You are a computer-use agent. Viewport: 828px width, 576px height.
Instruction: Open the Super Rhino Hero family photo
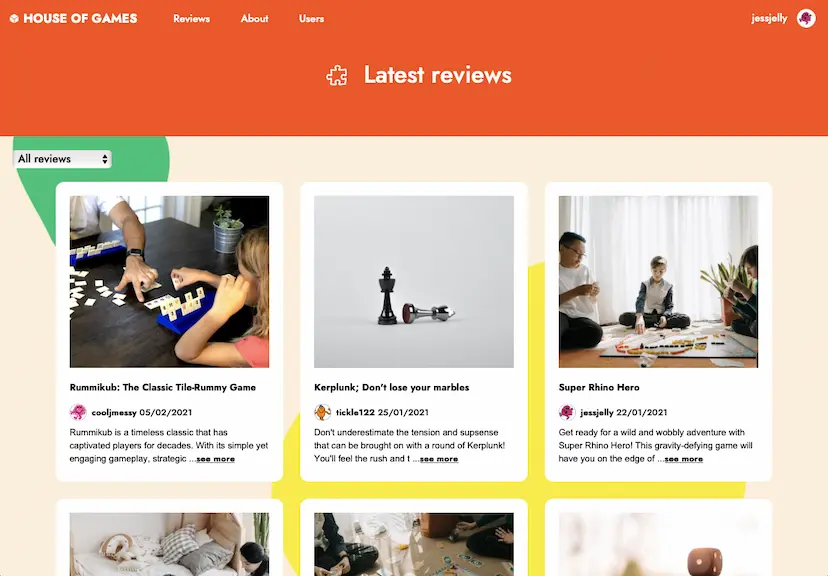[658, 282]
